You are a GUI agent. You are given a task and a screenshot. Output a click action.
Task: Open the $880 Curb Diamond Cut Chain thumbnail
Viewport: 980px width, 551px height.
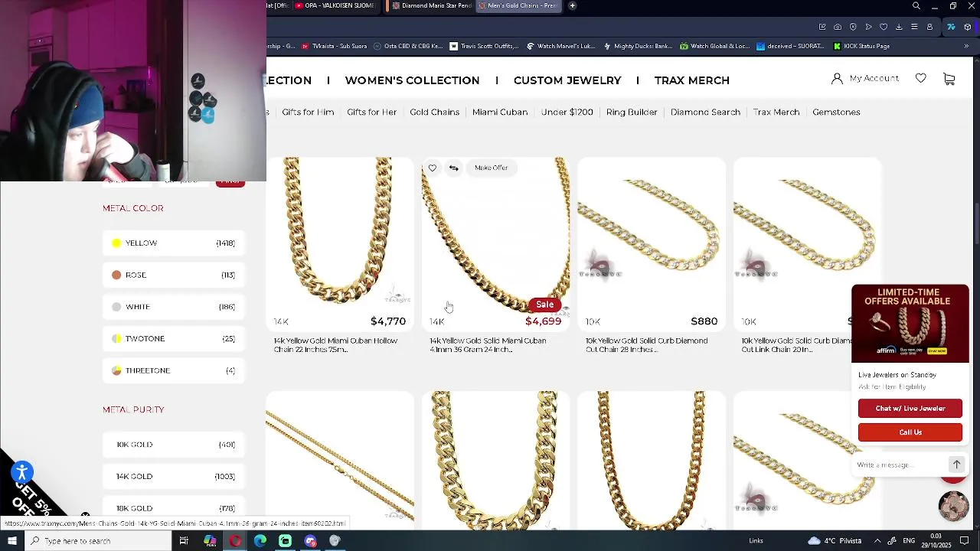point(652,232)
